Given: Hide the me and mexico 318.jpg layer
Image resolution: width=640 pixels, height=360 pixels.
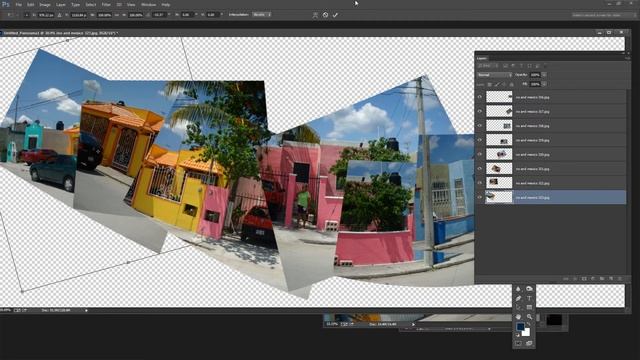Looking at the screenshot, I should tap(480, 126).
